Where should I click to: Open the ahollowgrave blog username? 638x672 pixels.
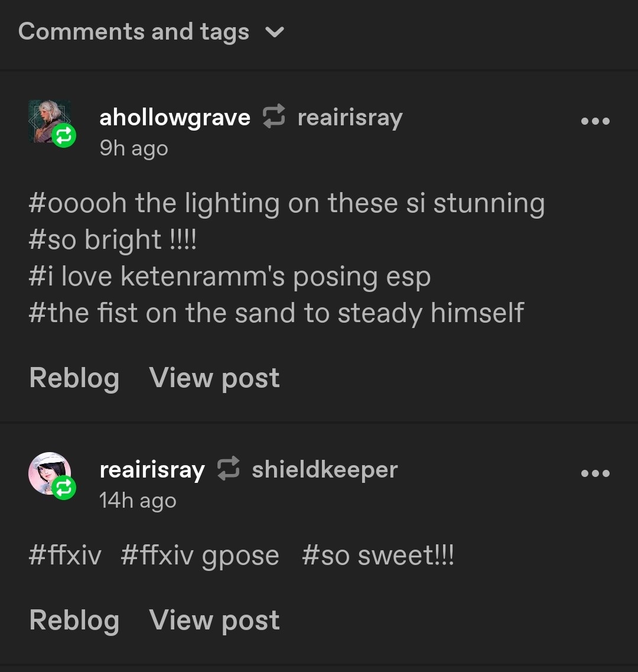175,118
